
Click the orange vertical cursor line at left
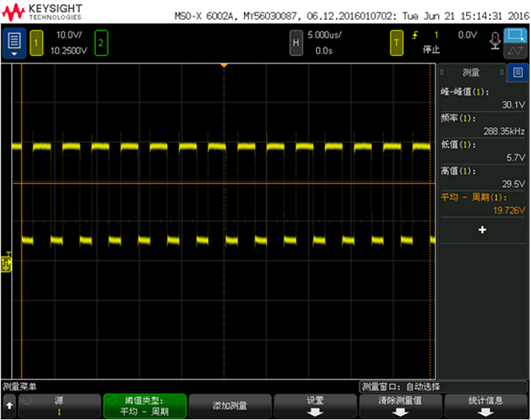coord(21,221)
